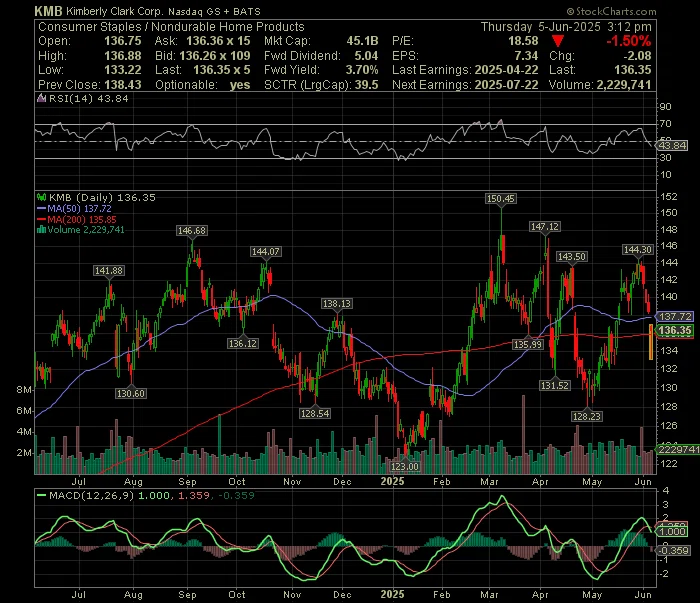This screenshot has height=603, width=700.
Task: Click the High 136.88 value
Action: 123,56
